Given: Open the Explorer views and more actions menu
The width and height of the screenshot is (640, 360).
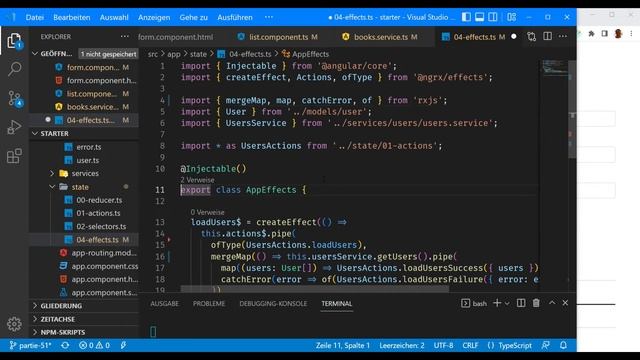Looking at the screenshot, I should (124, 37).
